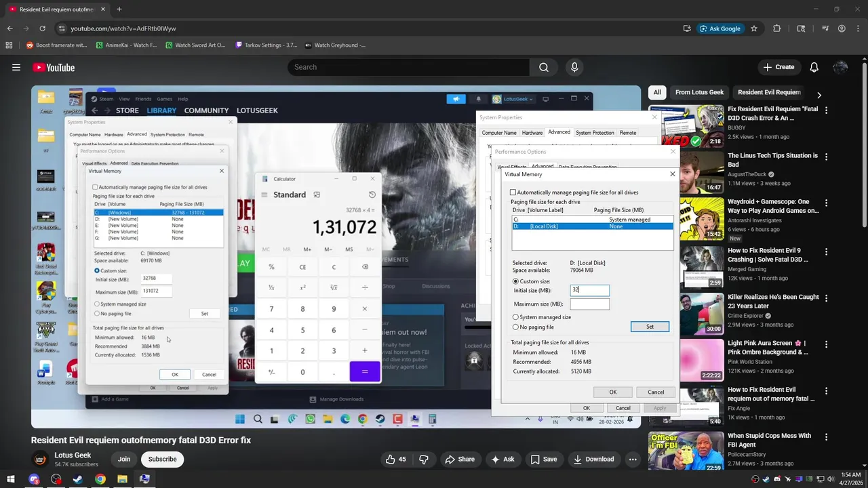Open the Windows Start button
This screenshot has height=488, width=868.
(11, 479)
